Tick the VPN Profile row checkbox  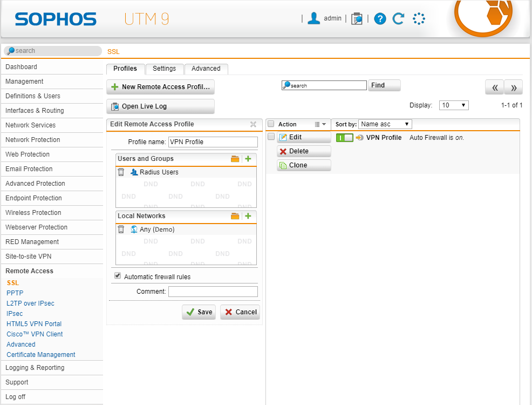coord(271,137)
